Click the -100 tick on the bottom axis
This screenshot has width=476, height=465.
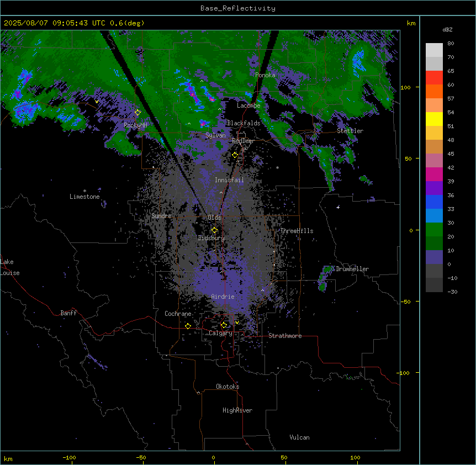click(69, 457)
